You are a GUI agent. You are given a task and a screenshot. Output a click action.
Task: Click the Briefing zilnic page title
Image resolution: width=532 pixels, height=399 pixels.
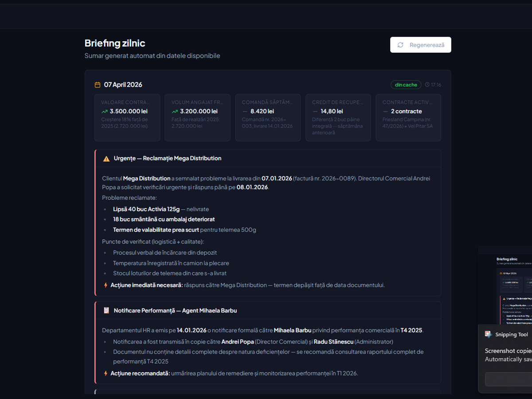click(115, 43)
